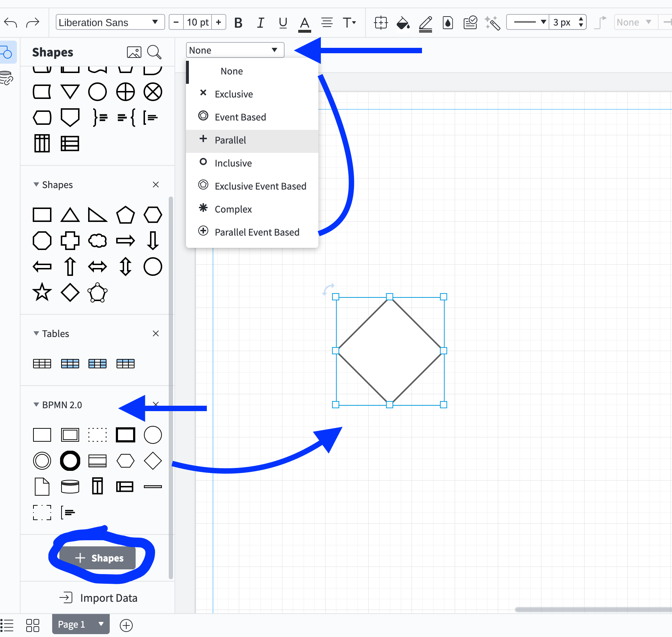The image size is (672, 637).
Task: Select the BPMN gateway diamond shape
Action: [x=153, y=461]
